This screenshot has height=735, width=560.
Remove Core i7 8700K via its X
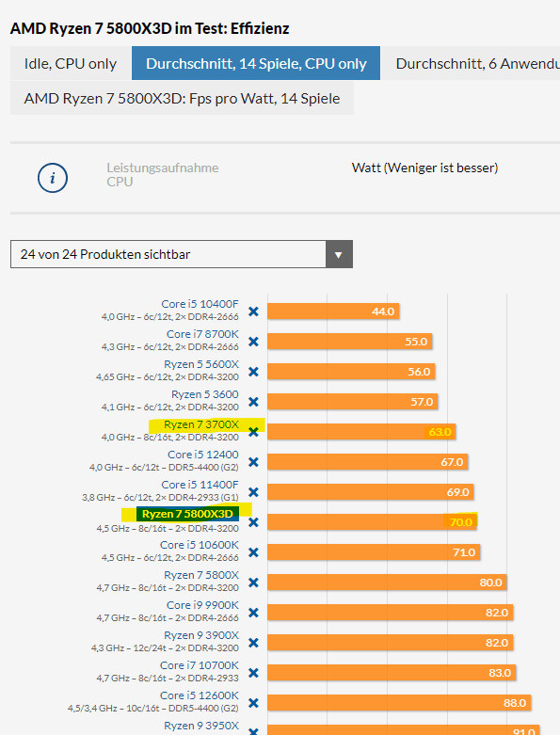(253, 342)
